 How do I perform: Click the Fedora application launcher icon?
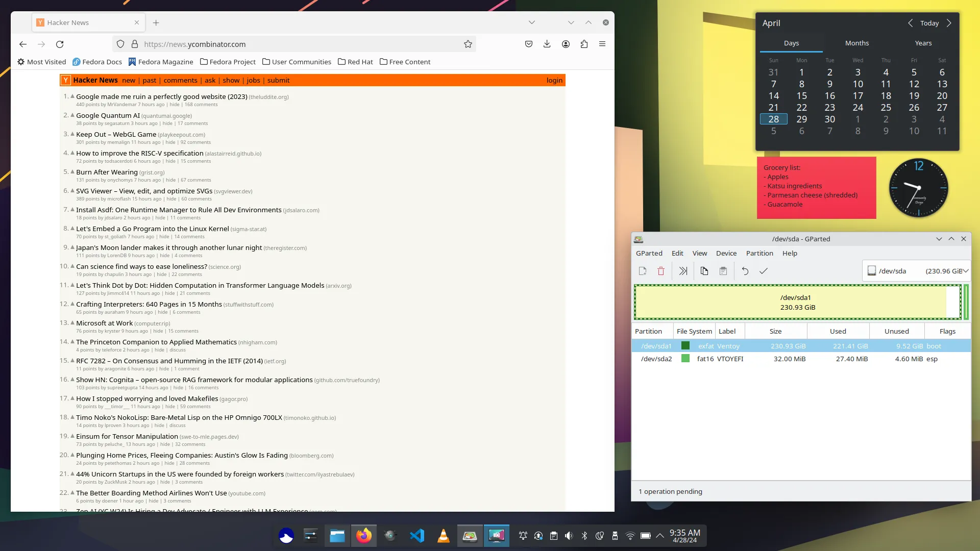tap(286, 536)
